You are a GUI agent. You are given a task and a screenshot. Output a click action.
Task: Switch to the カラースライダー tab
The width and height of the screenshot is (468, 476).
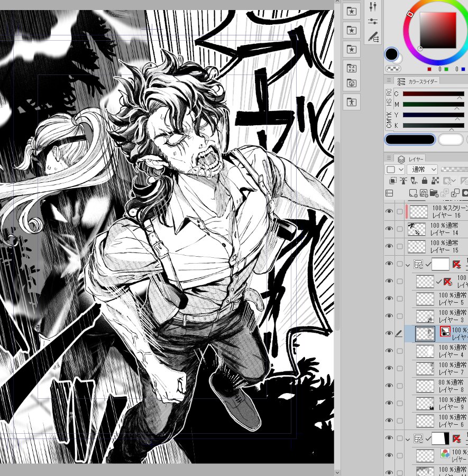(x=416, y=81)
